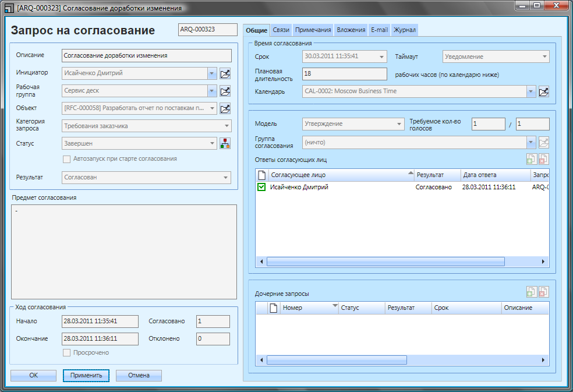Open the Статус dropdown

point(213,143)
